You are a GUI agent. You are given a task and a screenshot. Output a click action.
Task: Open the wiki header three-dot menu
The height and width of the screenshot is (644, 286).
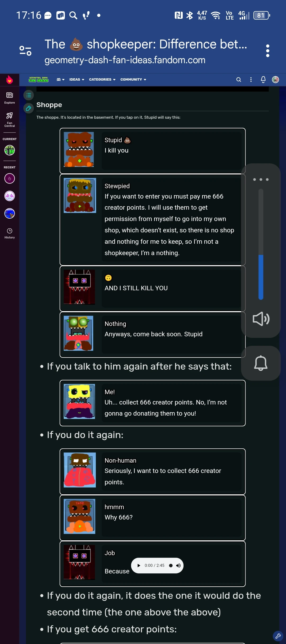click(251, 80)
